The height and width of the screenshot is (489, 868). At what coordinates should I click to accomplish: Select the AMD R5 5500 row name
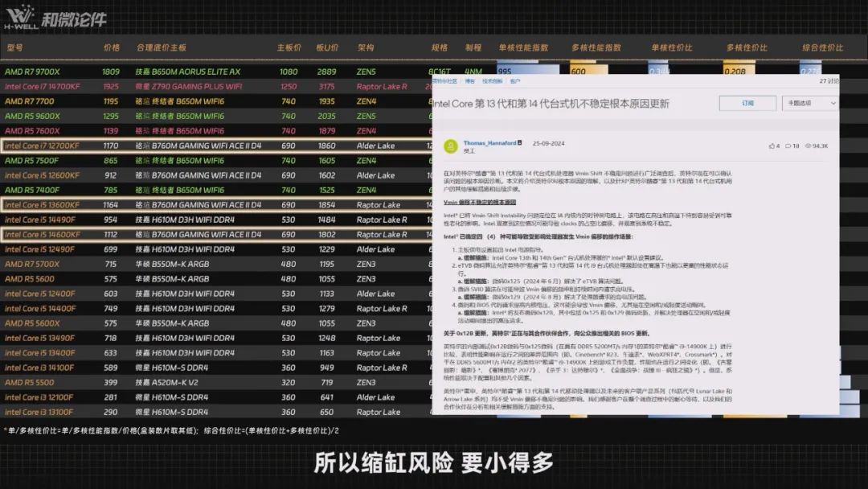tap(30, 383)
